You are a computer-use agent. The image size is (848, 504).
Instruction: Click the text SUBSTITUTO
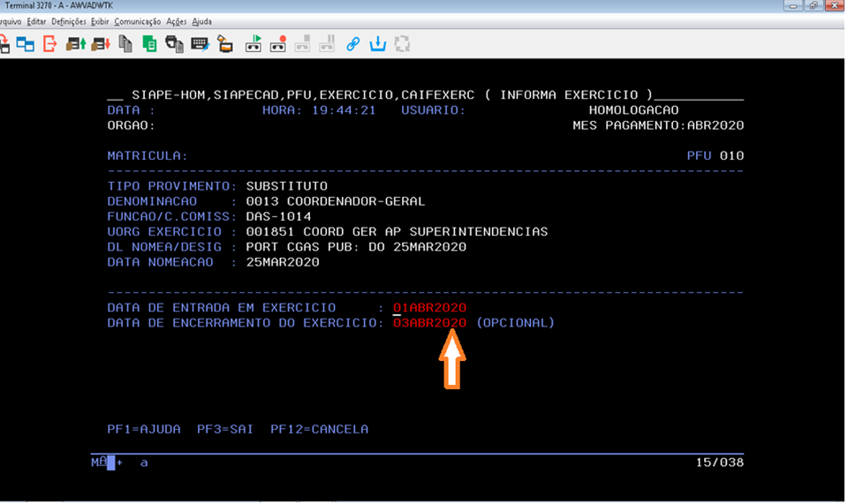pos(286,186)
